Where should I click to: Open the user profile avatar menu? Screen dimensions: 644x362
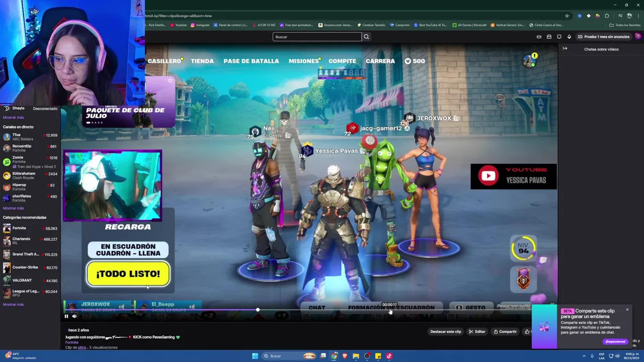coord(638,36)
